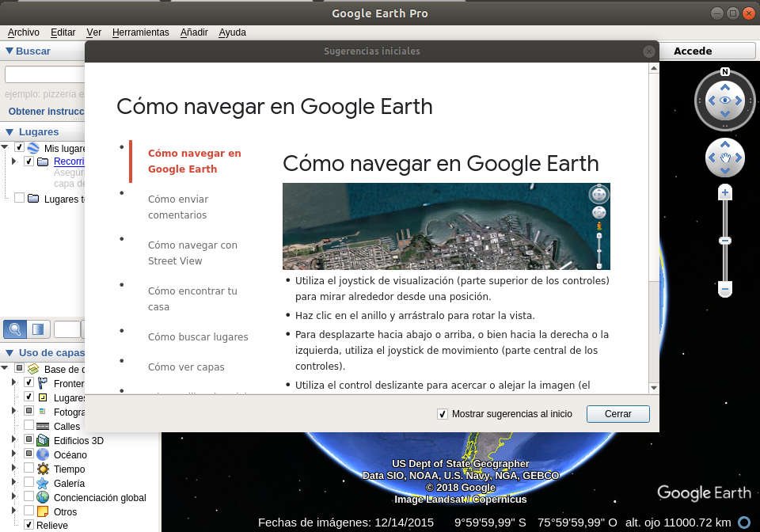760x532 pixels.
Task: Click the zoom in plus button
Action: pyautogui.click(x=724, y=193)
